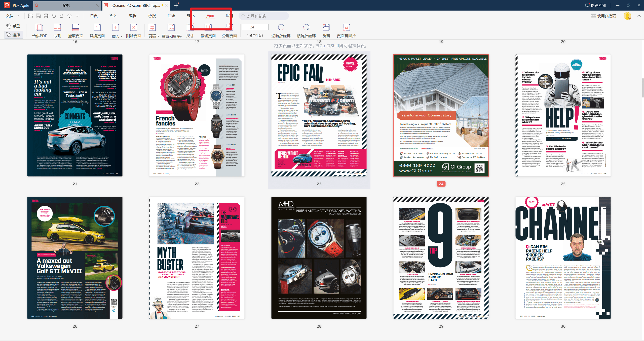Click the save icon
This screenshot has height=341, width=644.
click(38, 16)
